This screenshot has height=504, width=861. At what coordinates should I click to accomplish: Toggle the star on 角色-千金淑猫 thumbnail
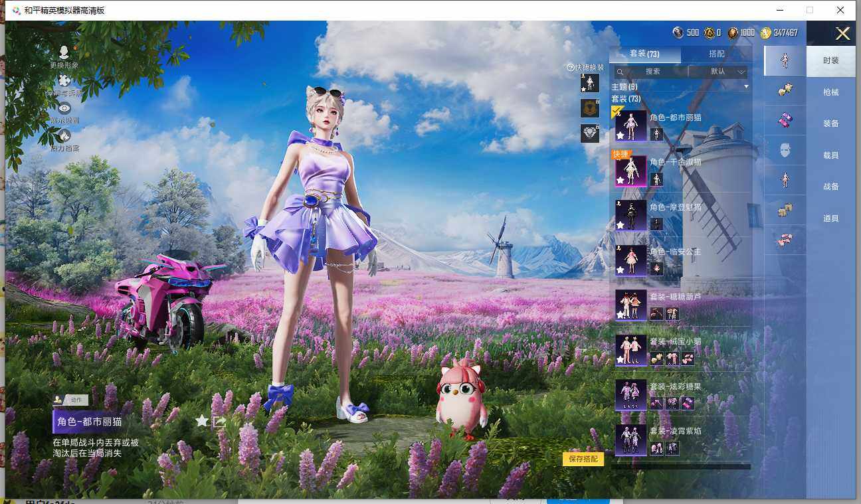point(621,180)
